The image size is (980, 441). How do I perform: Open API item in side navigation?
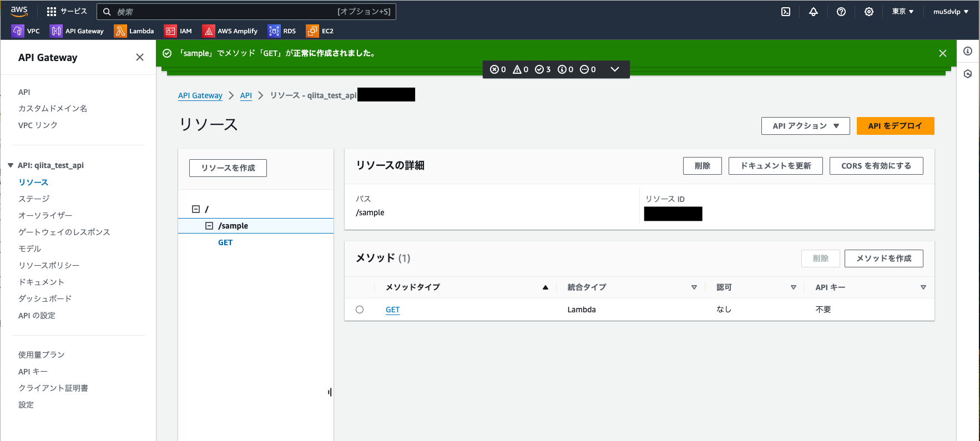click(x=24, y=92)
